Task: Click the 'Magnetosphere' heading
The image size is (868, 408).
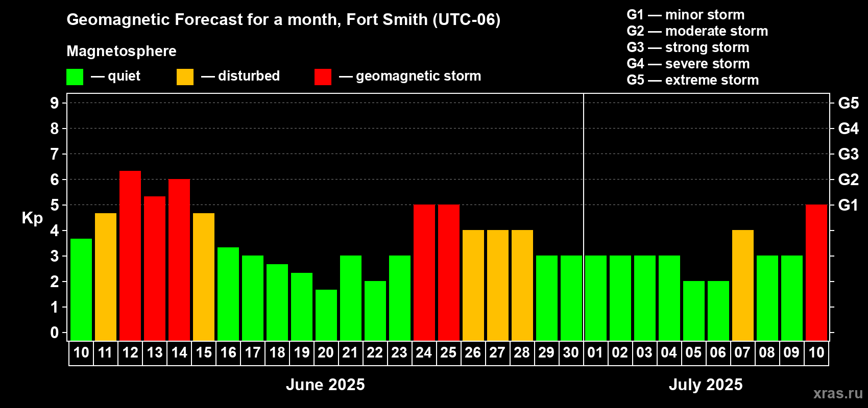Action: coord(122,51)
